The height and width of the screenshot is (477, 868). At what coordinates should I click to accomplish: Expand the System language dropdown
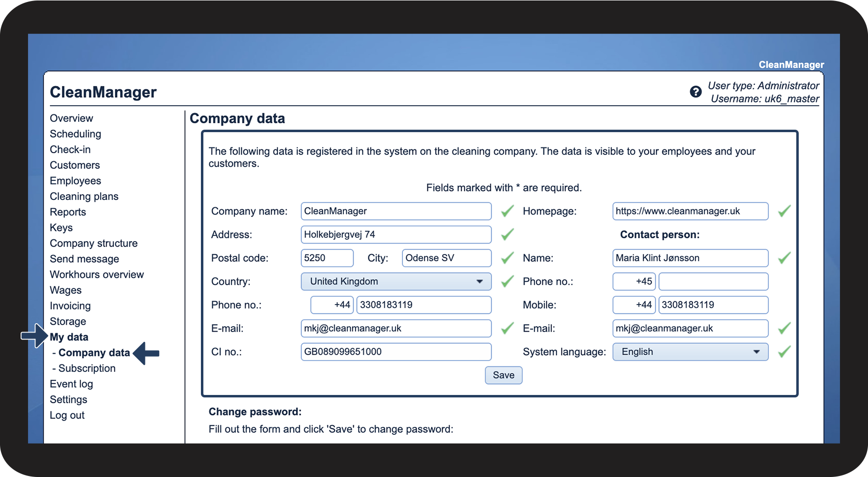click(x=690, y=352)
